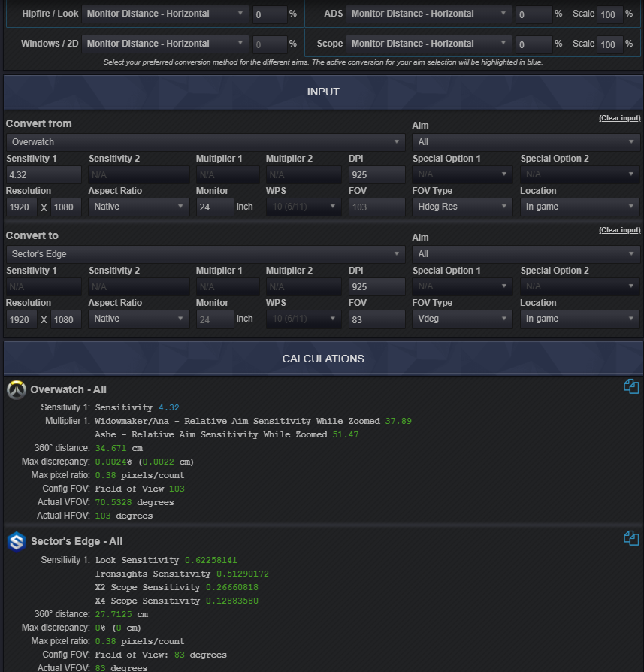The height and width of the screenshot is (672, 644).
Task: Edit Sensitivity 1 field with value 4.32
Action: [x=44, y=175]
